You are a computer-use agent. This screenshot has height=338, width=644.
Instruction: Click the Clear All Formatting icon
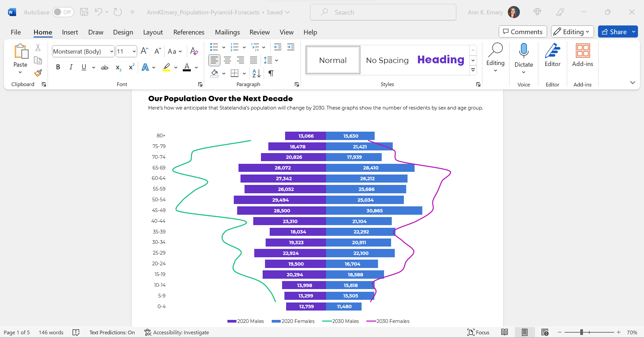pos(194,51)
